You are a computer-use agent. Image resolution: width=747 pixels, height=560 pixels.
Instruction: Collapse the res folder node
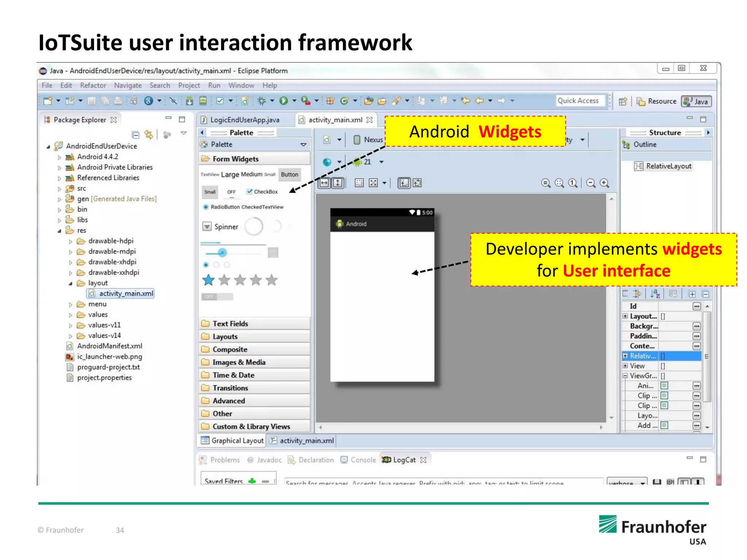59,231
